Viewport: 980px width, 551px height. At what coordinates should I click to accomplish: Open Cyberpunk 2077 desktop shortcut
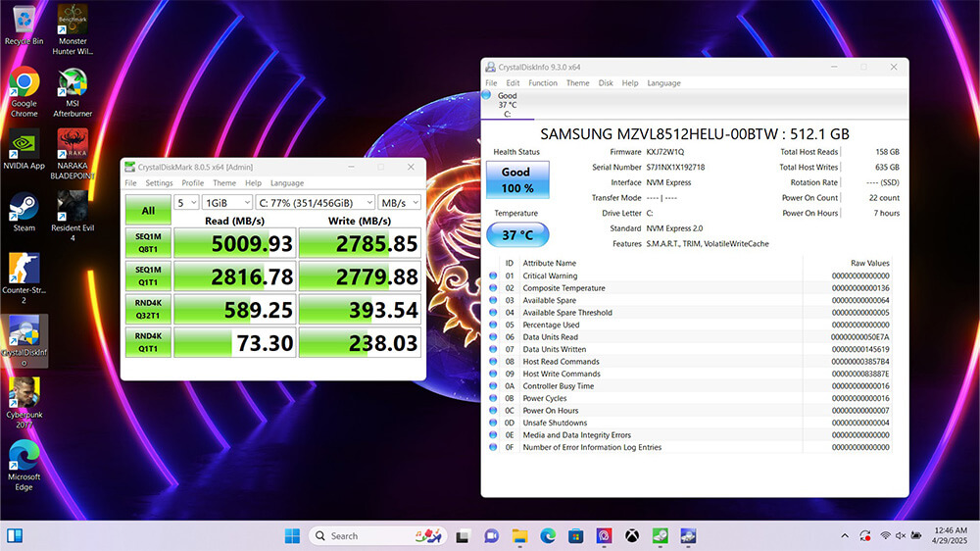click(x=24, y=403)
